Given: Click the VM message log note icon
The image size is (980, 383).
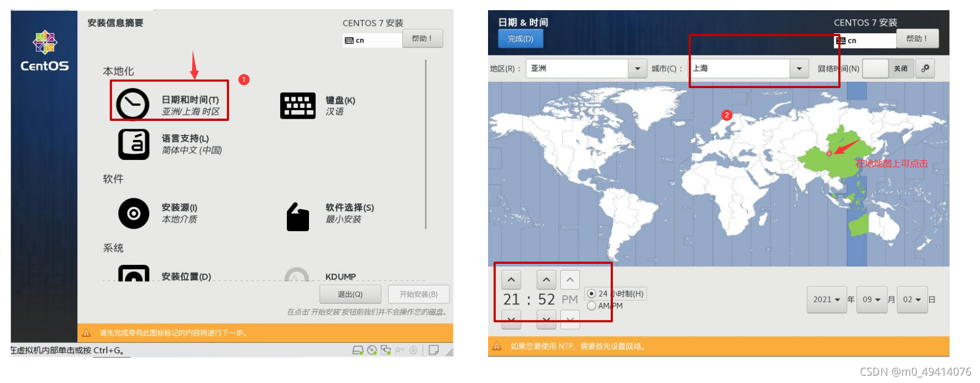Looking at the screenshot, I should (x=434, y=350).
